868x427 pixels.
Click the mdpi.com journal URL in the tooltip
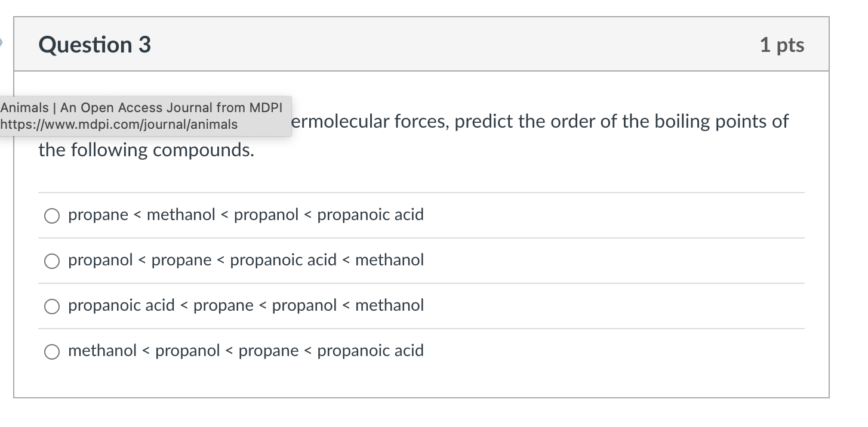pos(119,125)
